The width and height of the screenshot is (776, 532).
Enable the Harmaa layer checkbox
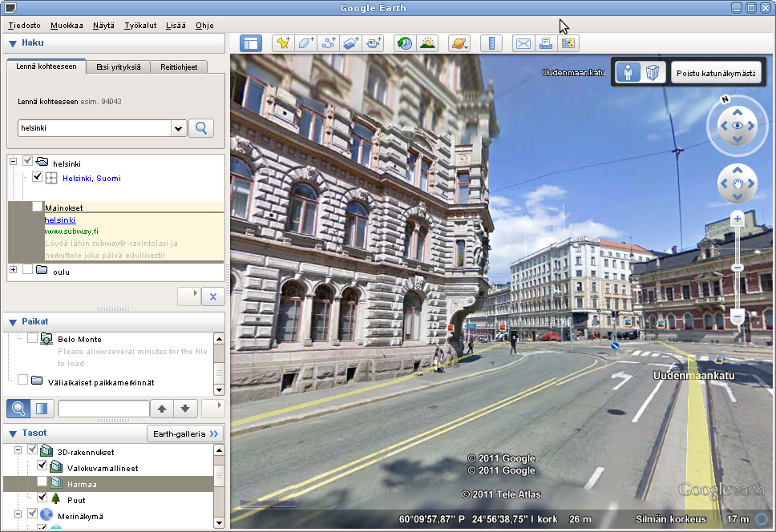point(42,483)
